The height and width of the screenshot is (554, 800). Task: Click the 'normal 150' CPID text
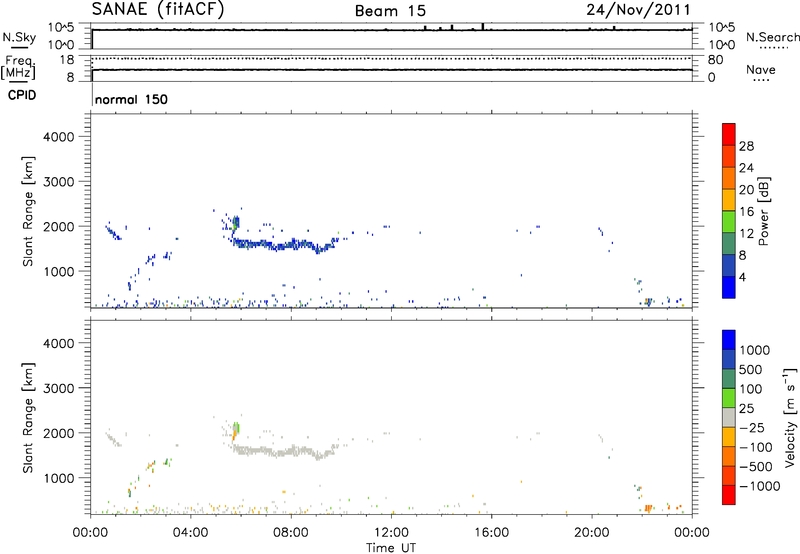pos(131,99)
